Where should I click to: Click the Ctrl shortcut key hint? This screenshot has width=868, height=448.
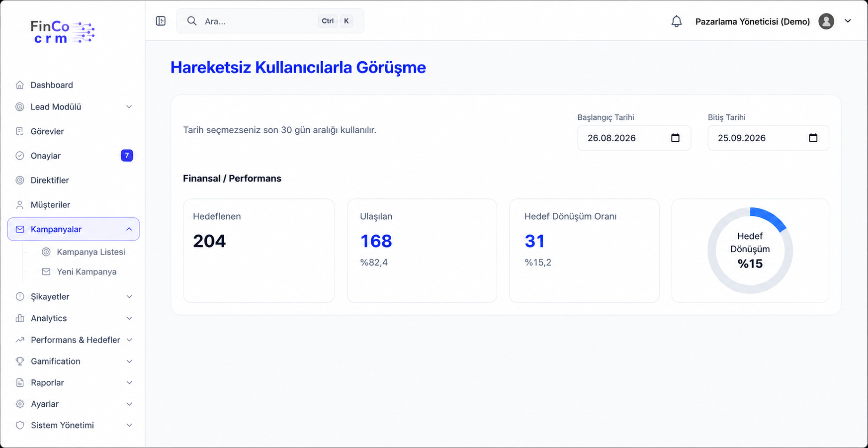tap(328, 21)
